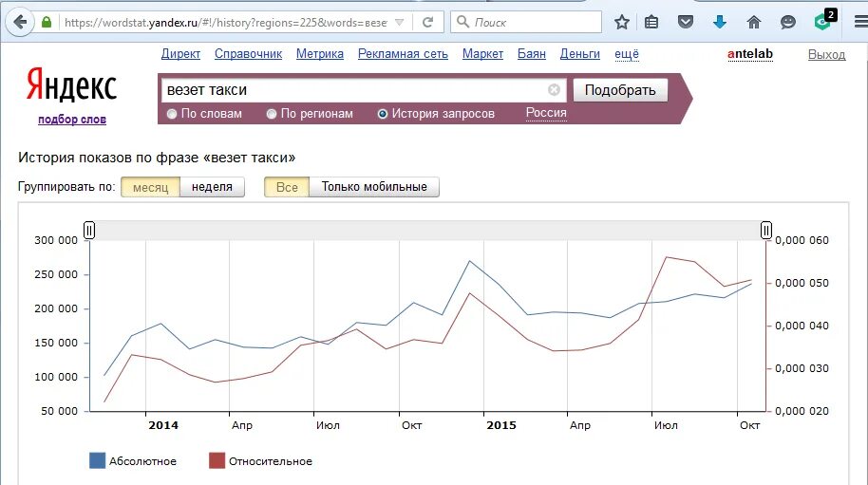Toggle the blue 'Абсолютное' legend swatch
The width and height of the screenshot is (868, 485).
click(x=98, y=460)
